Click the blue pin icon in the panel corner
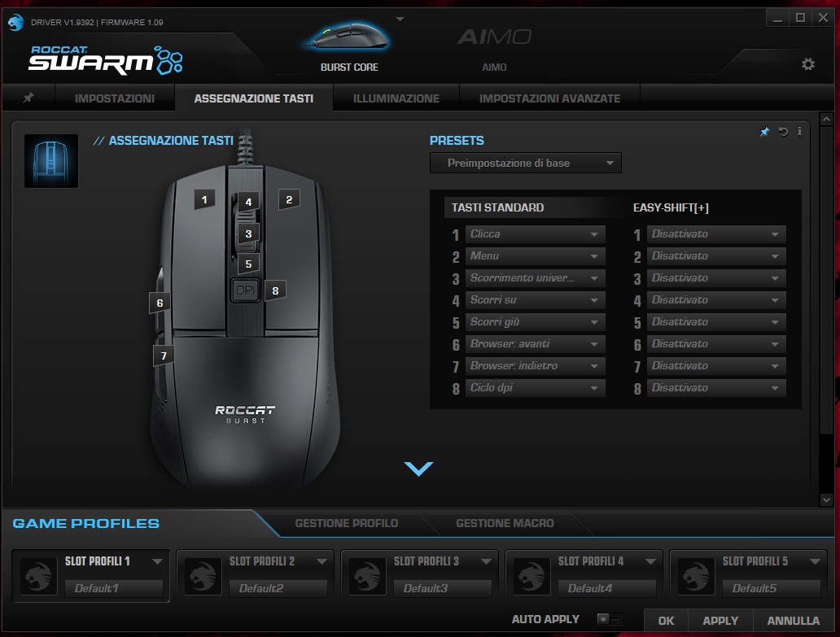This screenshot has height=637, width=840. click(764, 131)
